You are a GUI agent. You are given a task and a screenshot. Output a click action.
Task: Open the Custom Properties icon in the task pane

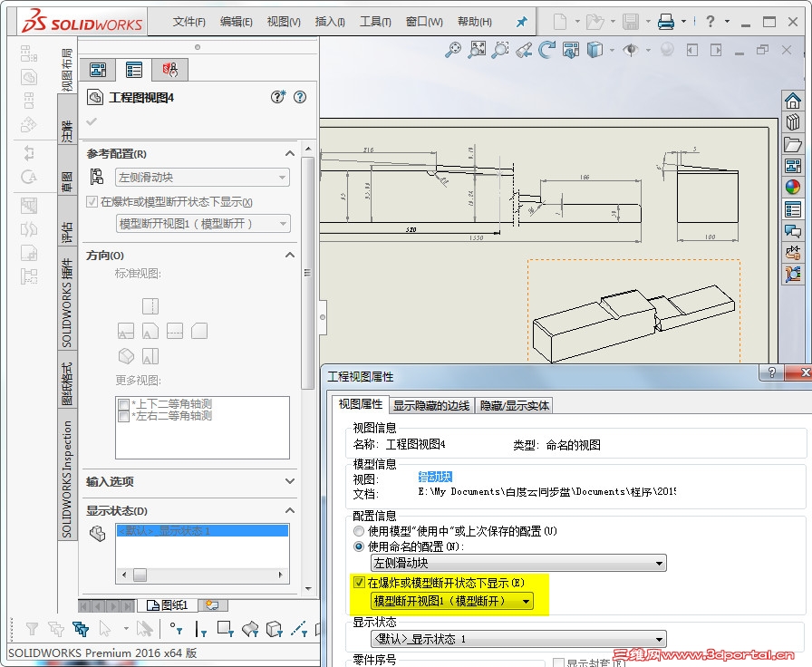pos(792,209)
